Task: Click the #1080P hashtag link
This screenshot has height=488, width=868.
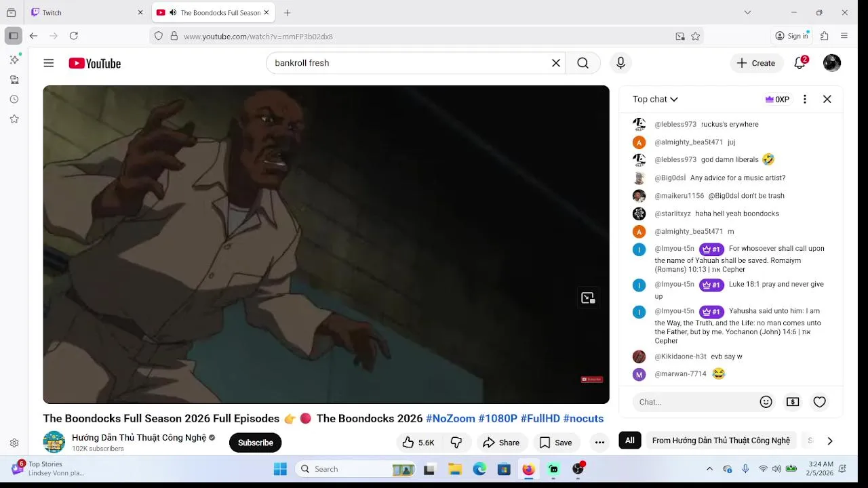Action: 498,419
